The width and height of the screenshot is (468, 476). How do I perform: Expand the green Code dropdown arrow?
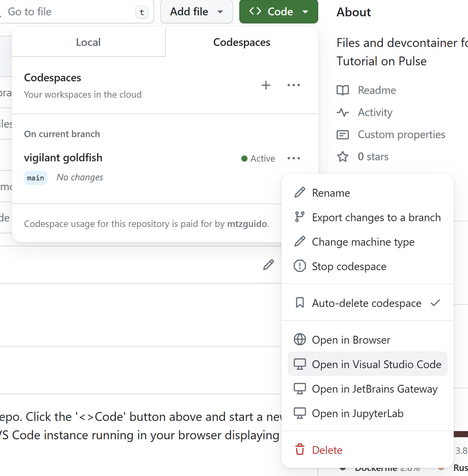coord(305,12)
